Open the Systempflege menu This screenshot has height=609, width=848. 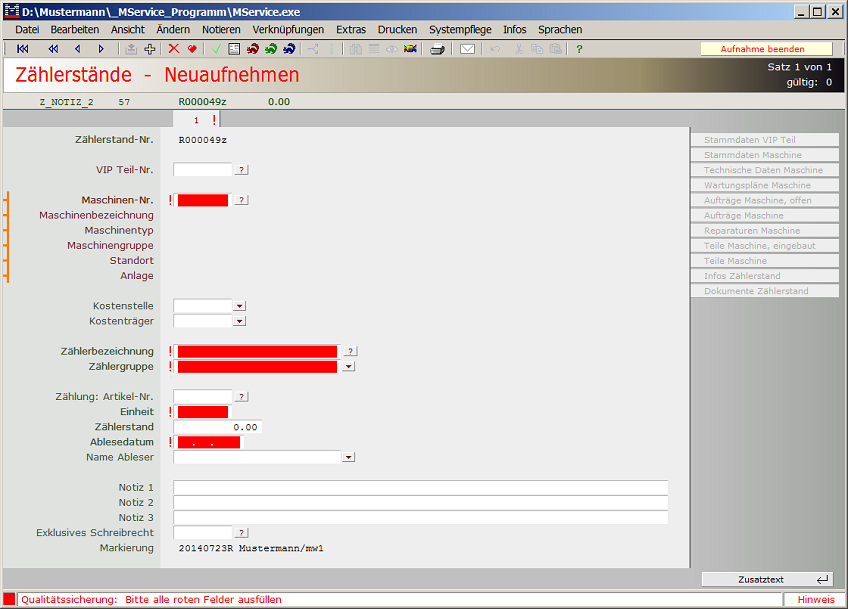tap(460, 30)
